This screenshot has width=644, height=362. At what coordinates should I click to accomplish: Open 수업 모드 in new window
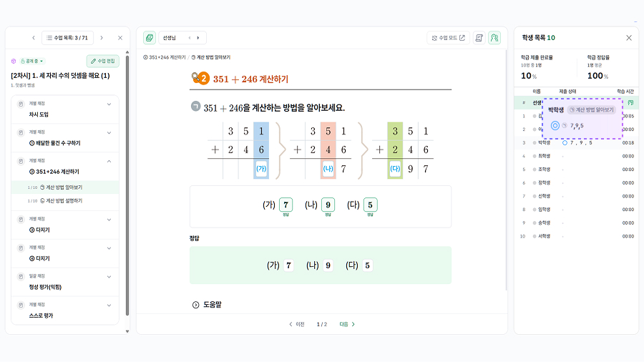point(448,38)
